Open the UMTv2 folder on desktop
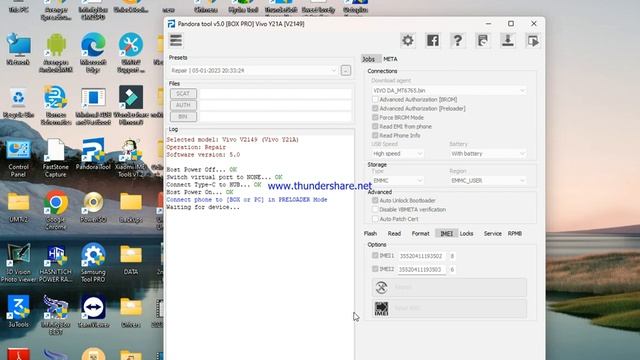 (18, 207)
